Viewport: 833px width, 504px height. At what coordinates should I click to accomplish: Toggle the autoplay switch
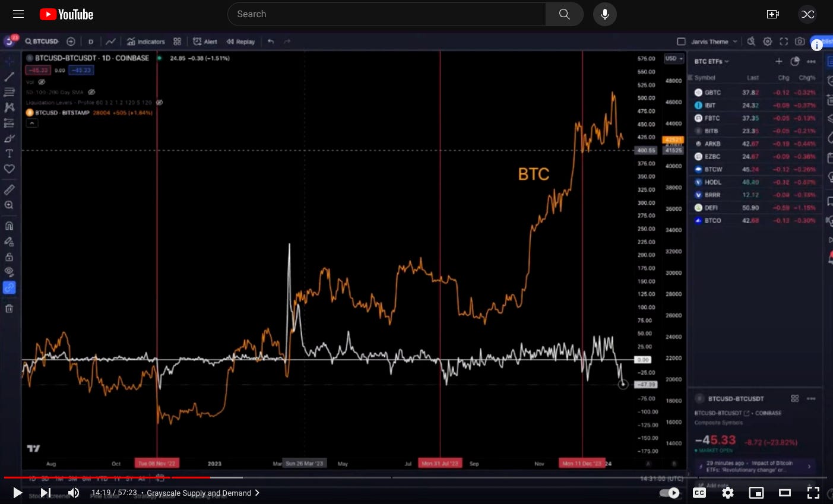[x=670, y=493]
